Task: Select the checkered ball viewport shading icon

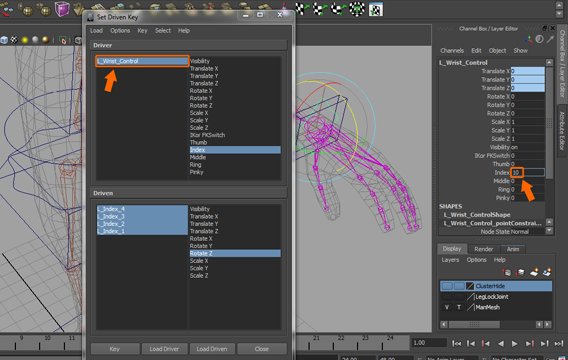Action: click(14, 40)
